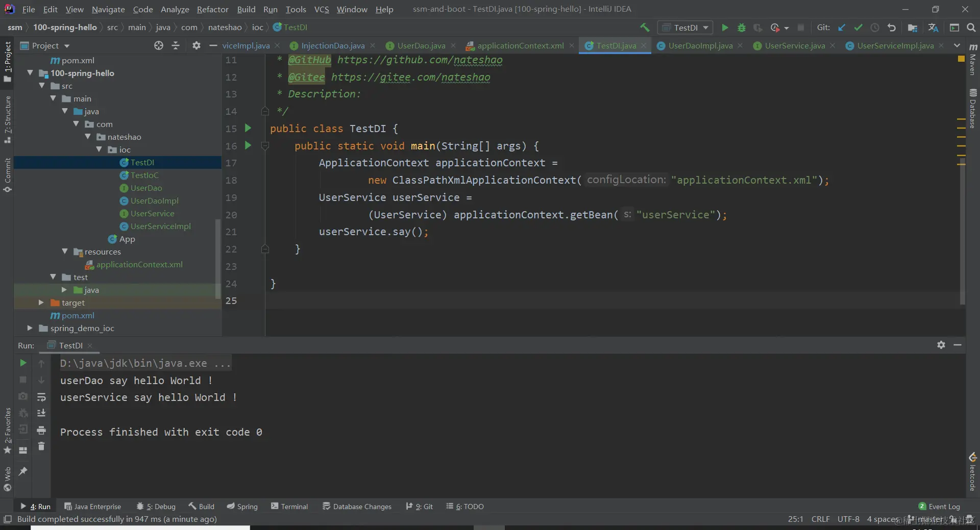Open the 6: TODO tool window
Screen dimensions: 980x530
pyautogui.click(x=465, y=506)
